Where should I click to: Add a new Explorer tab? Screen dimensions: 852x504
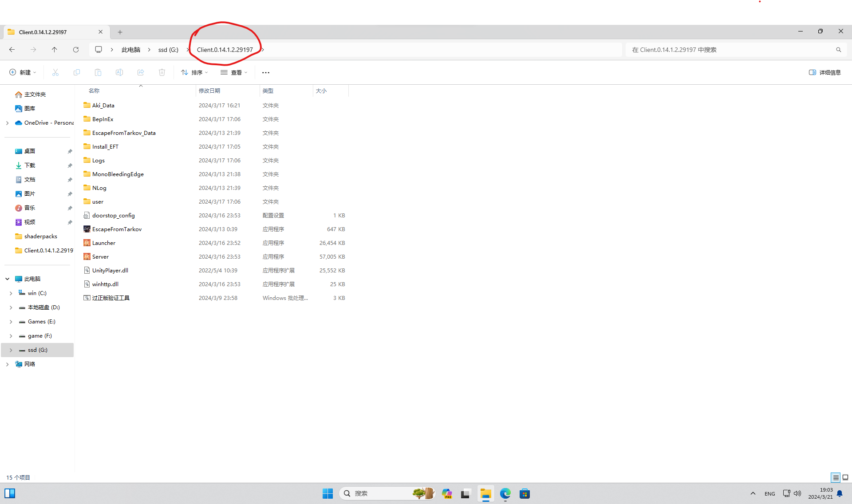click(120, 32)
